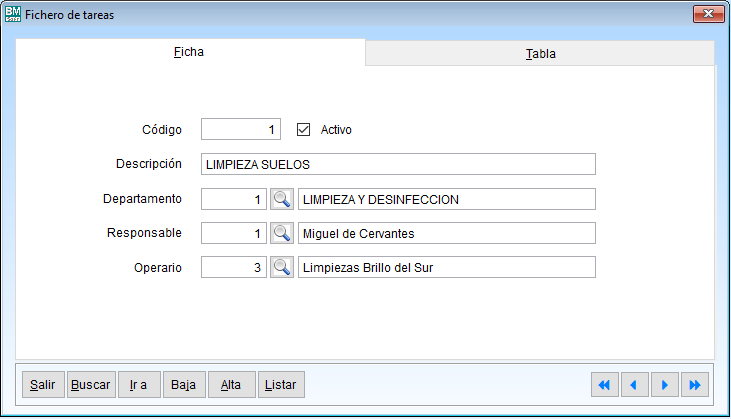
Task: Click the Listar button
Action: (281, 384)
